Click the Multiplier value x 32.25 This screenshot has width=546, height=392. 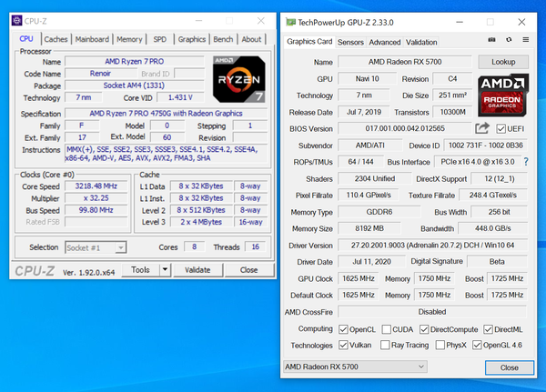(x=96, y=198)
